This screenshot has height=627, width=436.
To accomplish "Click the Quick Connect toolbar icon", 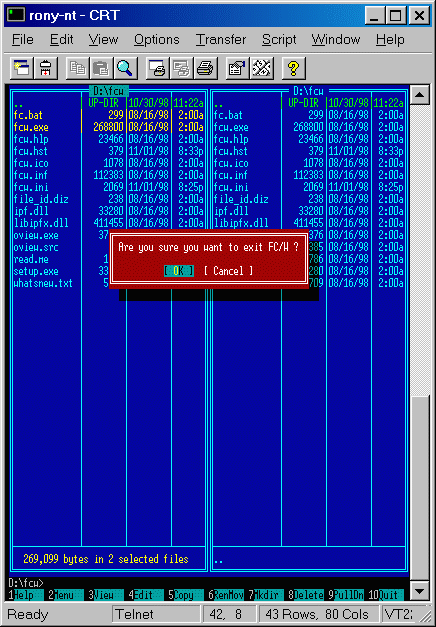I will pyautogui.click(x=46, y=68).
